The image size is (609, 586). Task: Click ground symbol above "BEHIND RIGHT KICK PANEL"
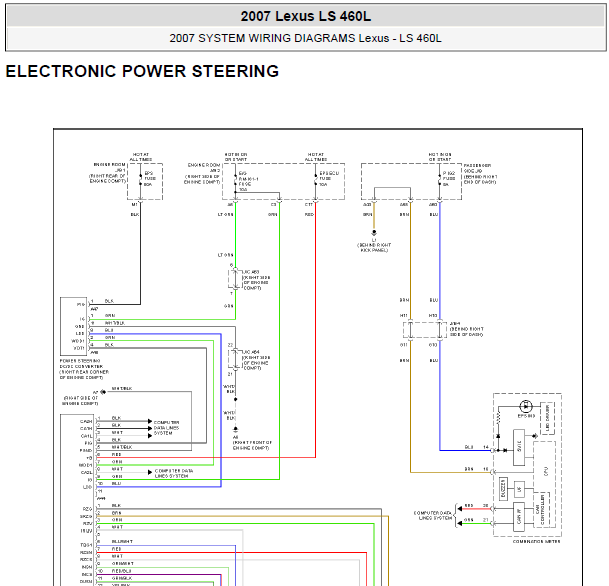click(x=374, y=233)
